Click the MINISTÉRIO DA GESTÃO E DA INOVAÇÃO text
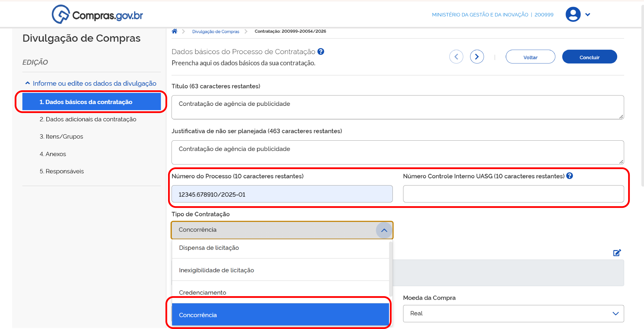 480,15
